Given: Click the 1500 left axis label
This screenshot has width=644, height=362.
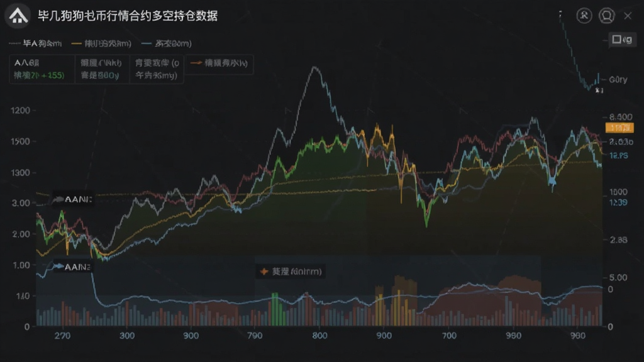Looking at the screenshot, I should click(20, 141).
